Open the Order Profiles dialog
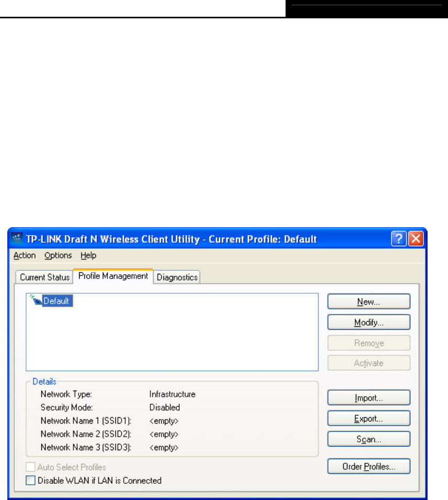Image resolution: width=448 pixels, height=500 pixels. tap(368, 466)
